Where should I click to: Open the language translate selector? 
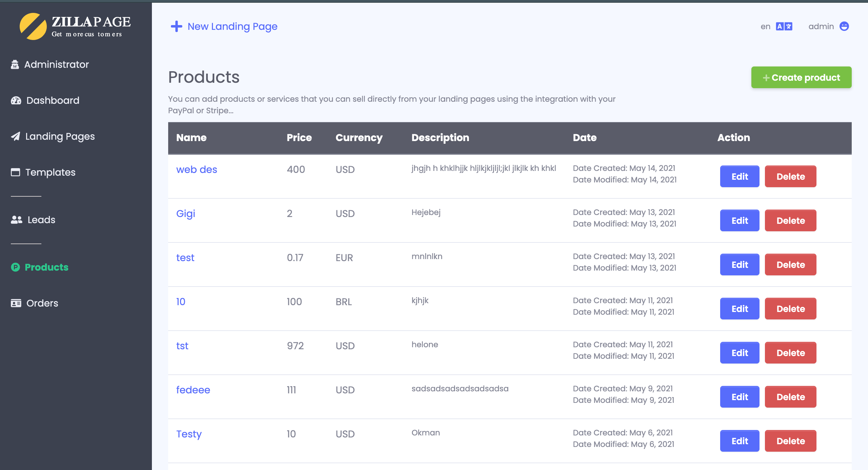[x=784, y=26]
